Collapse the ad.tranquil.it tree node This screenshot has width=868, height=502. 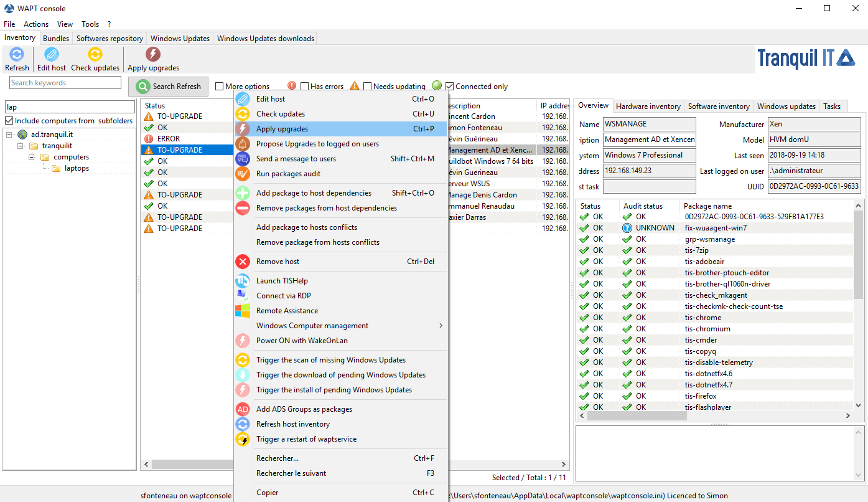[x=9, y=135]
